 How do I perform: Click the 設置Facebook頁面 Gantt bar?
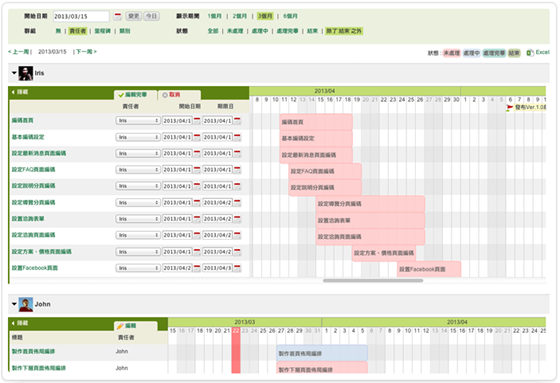pyautogui.click(x=429, y=269)
